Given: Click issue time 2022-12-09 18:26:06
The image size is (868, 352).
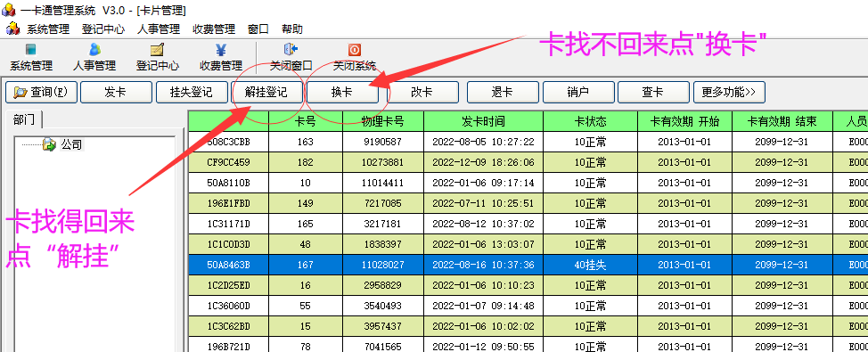Looking at the screenshot, I should click(x=483, y=162).
